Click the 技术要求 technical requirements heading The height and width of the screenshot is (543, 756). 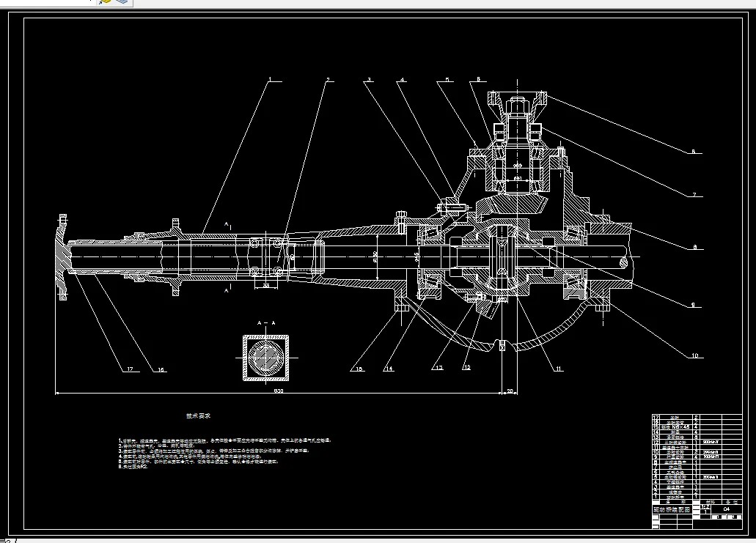[x=198, y=415]
